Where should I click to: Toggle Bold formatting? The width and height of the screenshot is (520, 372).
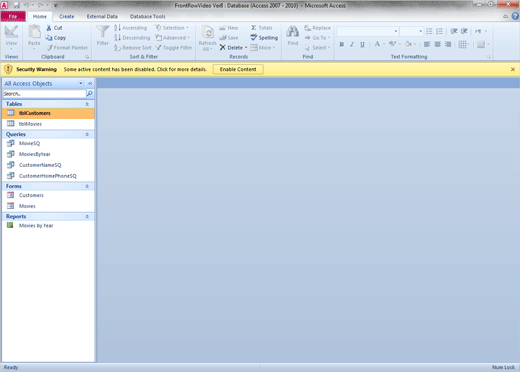pyautogui.click(x=342, y=44)
